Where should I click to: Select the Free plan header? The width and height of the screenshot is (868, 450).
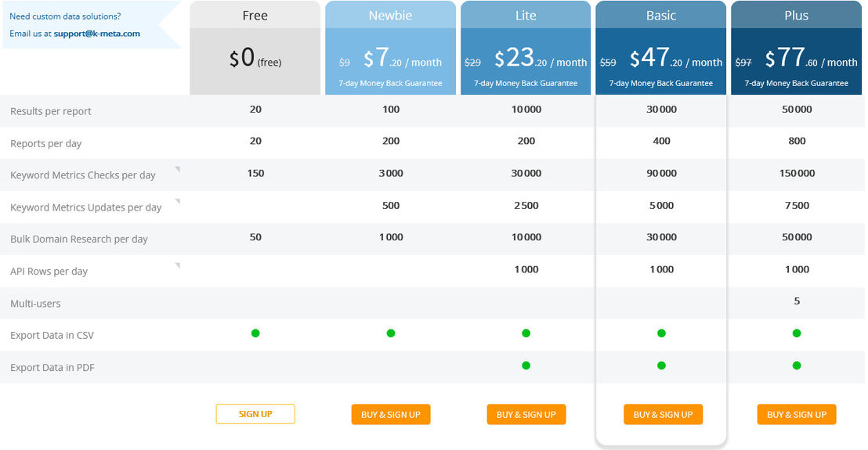click(255, 16)
